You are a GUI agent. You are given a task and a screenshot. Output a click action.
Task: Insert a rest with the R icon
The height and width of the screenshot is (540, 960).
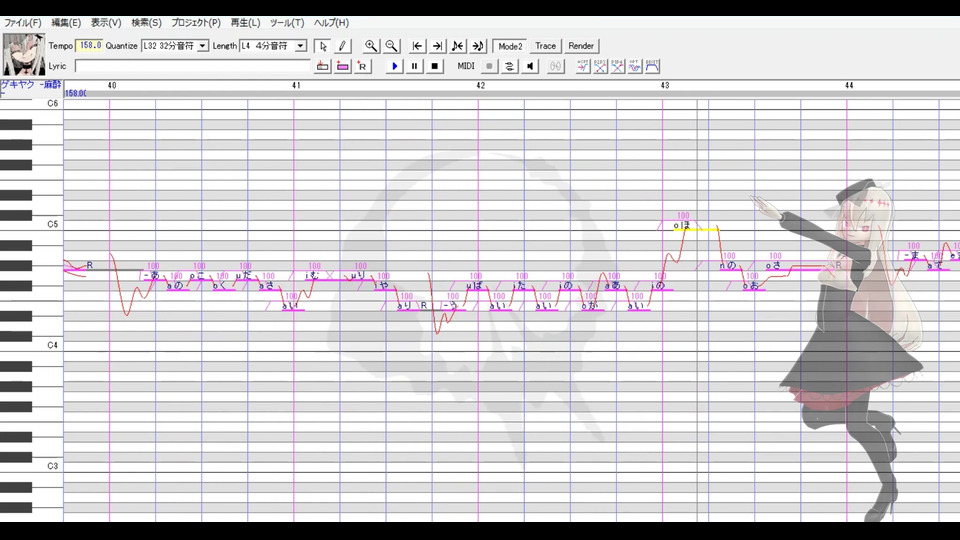pyautogui.click(x=362, y=66)
